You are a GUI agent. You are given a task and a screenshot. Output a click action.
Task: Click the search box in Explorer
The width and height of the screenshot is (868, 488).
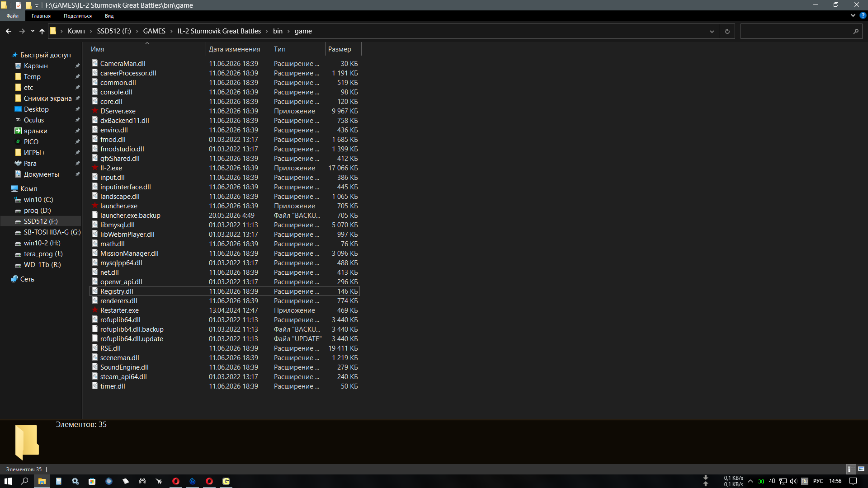click(801, 31)
